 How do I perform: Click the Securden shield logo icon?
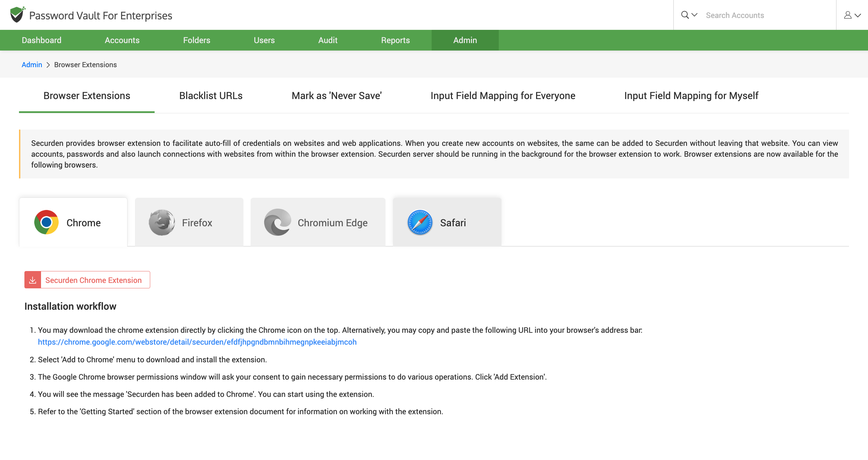pyautogui.click(x=17, y=15)
